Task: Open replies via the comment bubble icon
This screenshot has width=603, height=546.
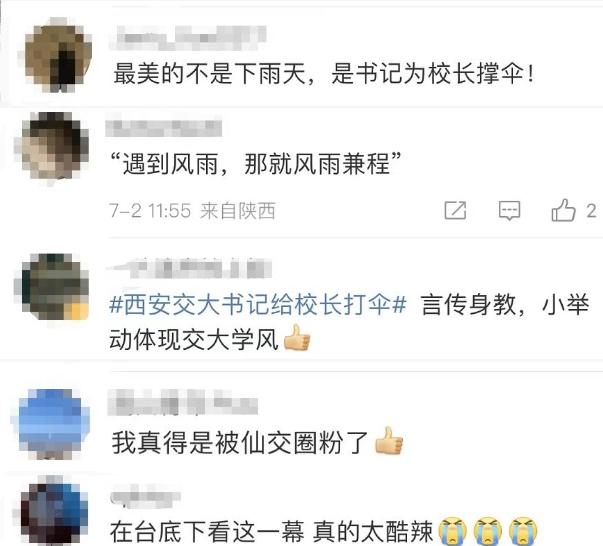Action: (x=510, y=211)
